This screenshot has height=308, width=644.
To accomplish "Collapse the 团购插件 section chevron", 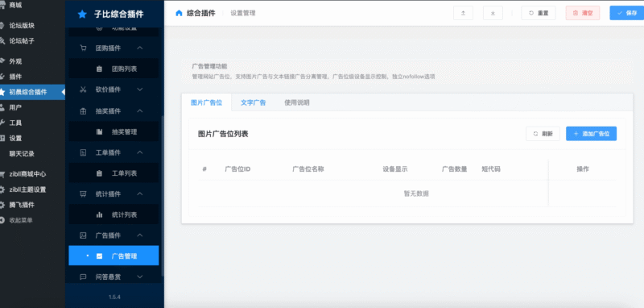I will coord(139,48).
